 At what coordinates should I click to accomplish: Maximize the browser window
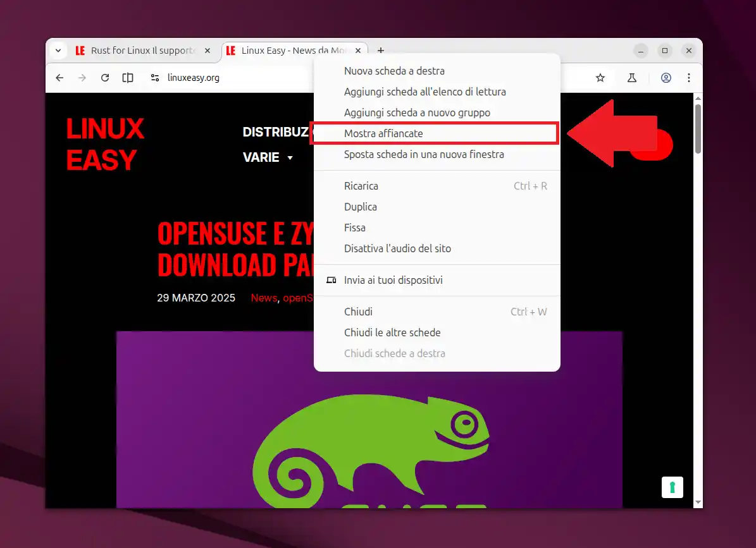[665, 51]
